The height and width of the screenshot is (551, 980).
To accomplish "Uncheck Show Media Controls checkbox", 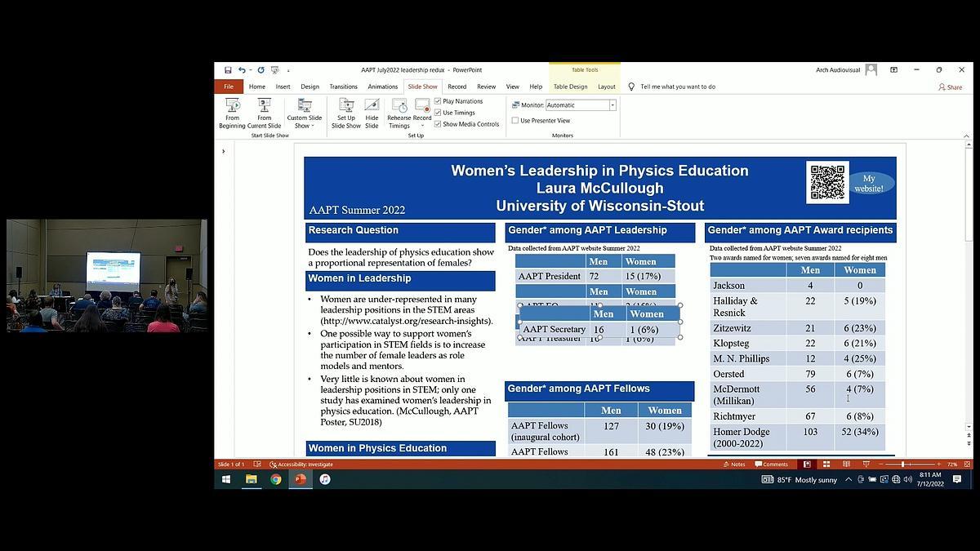I will 438,124.
